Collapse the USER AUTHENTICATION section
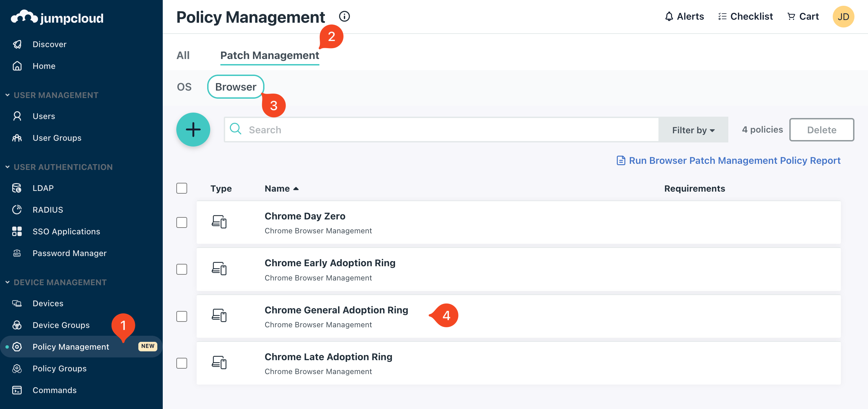 tap(7, 167)
